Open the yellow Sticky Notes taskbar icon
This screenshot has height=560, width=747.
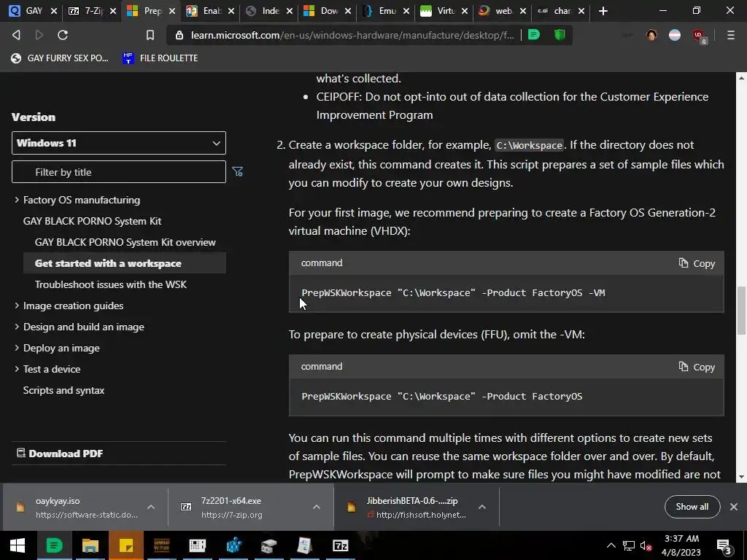point(126,545)
